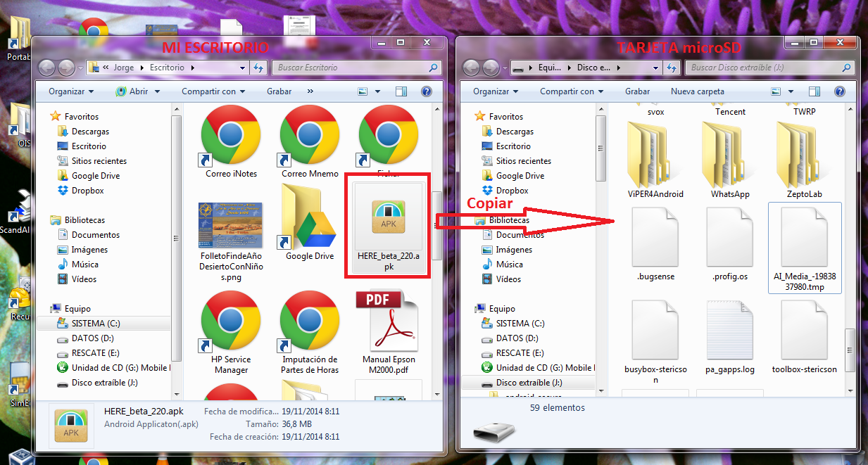Open view options dropdown arrow in Escritorio window

(x=378, y=91)
